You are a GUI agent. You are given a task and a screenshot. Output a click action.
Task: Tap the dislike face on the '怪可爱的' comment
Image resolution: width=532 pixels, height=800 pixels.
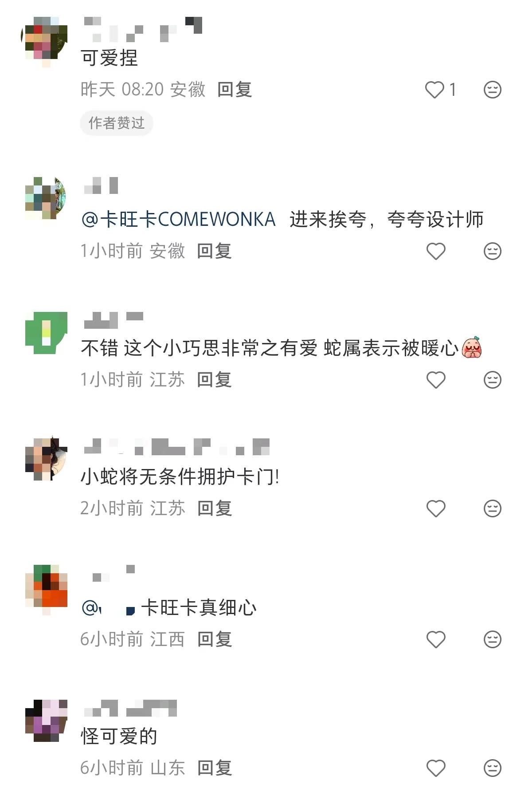(492, 768)
